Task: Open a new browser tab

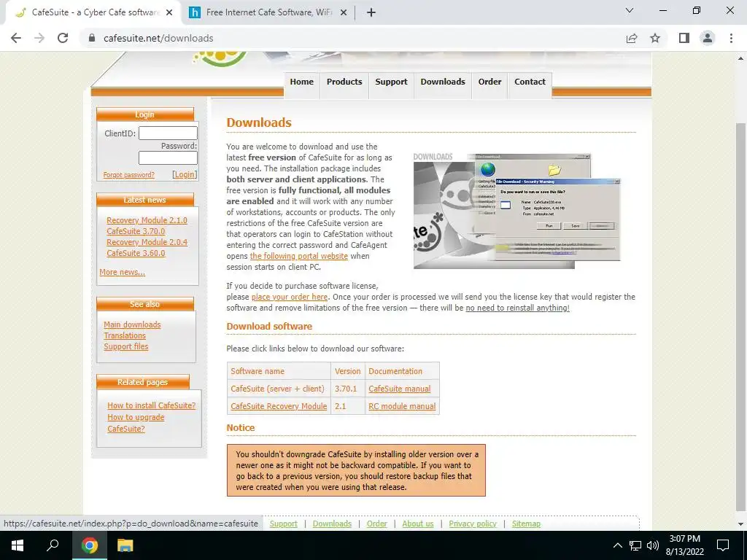Action: pyautogui.click(x=371, y=12)
